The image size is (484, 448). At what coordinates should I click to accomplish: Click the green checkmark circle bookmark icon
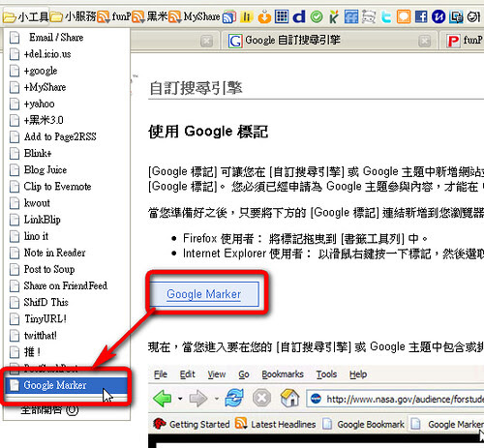pyautogui.click(x=317, y=16)
